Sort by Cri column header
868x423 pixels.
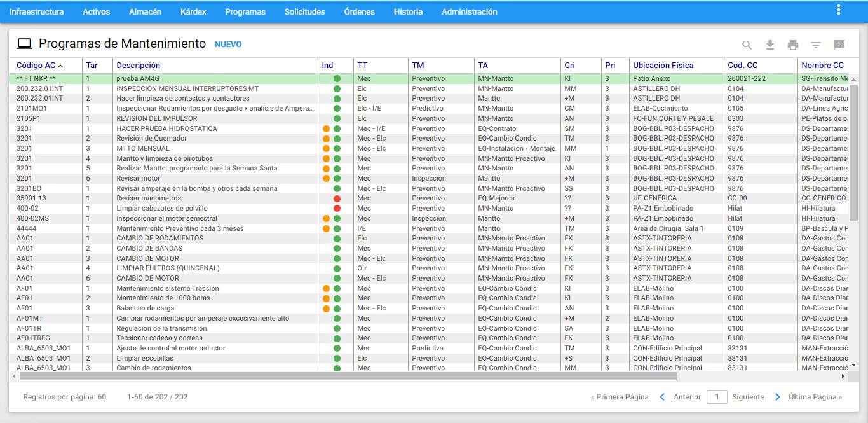(569, 66)
